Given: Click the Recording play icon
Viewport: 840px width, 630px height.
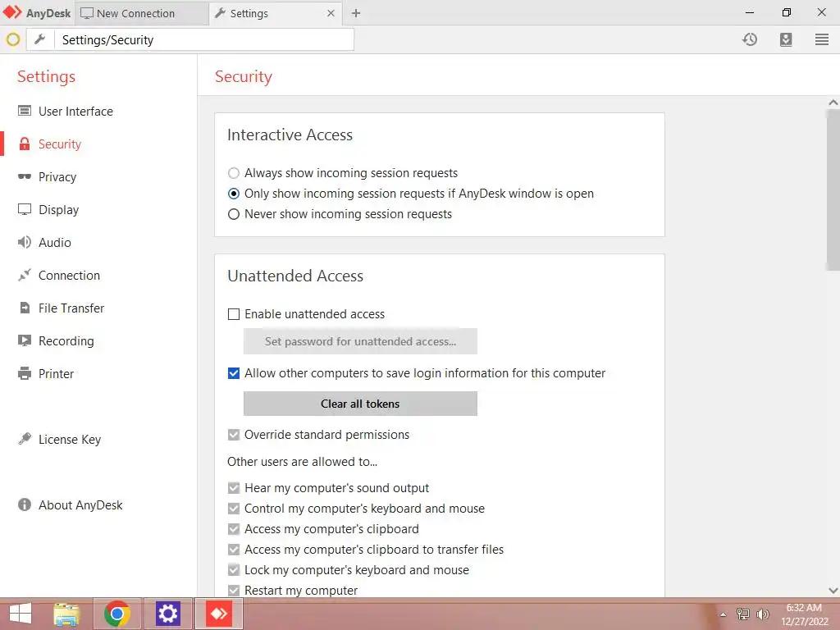Looking at the screenshot, I should pyautogui.click(x=25, y=340).
